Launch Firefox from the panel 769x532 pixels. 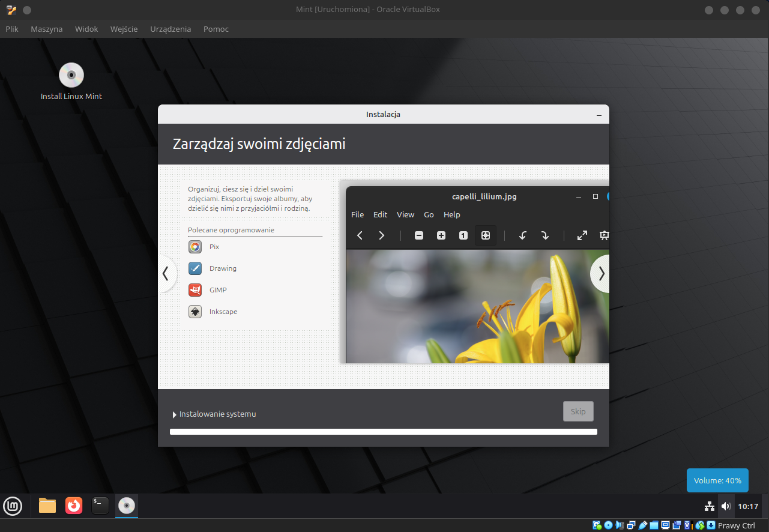point(74,506)
